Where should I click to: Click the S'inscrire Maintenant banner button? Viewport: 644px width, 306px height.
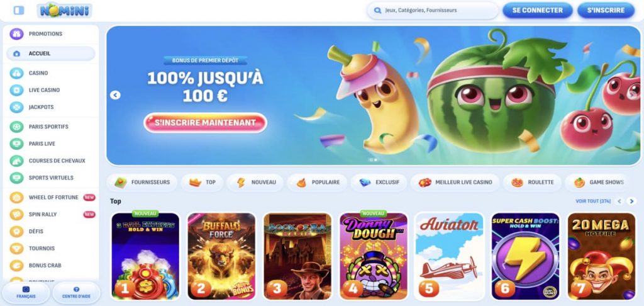click(x=206, y=123)
